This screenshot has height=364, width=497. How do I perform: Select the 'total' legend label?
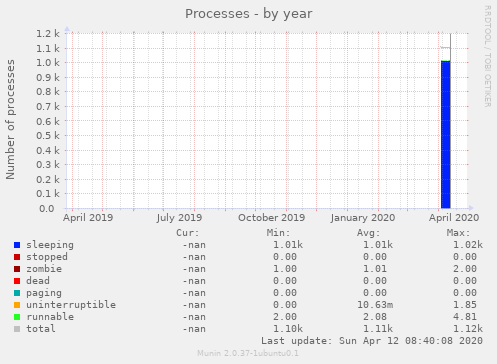click(41, 329)
